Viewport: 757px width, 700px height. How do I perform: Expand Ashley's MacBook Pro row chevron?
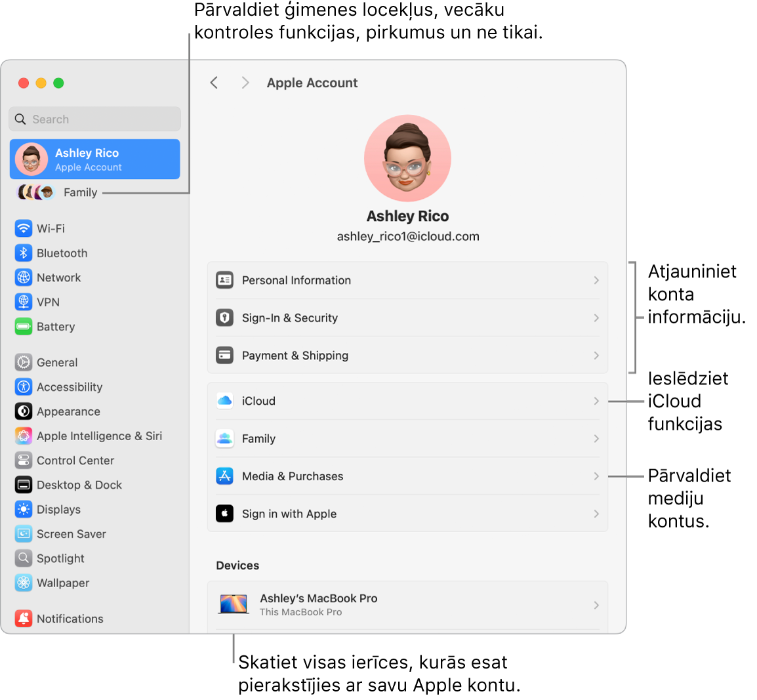(596, 606)
